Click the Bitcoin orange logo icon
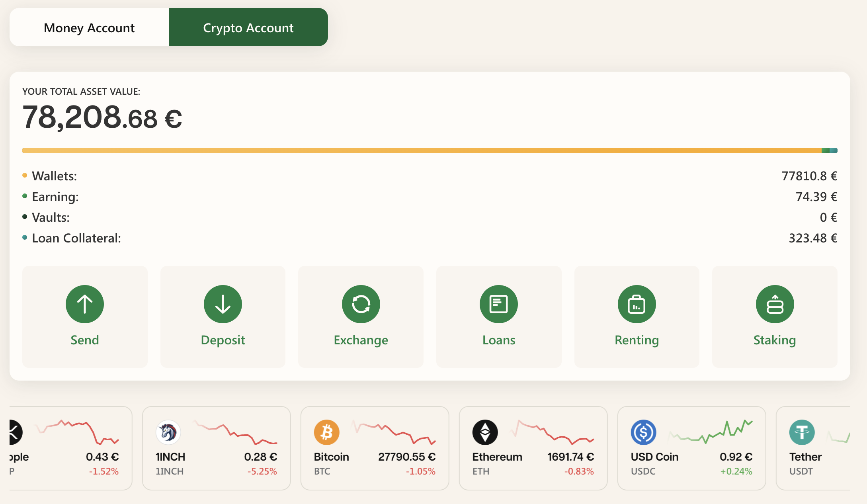 [327, 432]
